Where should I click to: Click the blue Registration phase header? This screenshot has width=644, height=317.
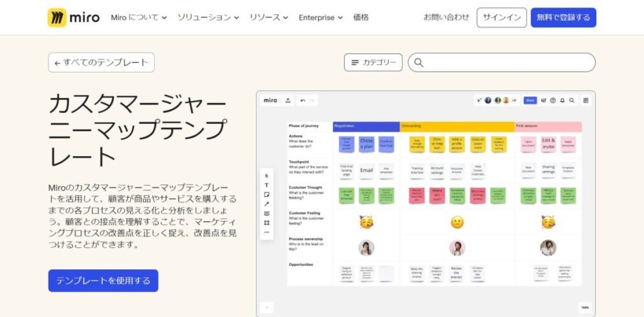[366, 126]
